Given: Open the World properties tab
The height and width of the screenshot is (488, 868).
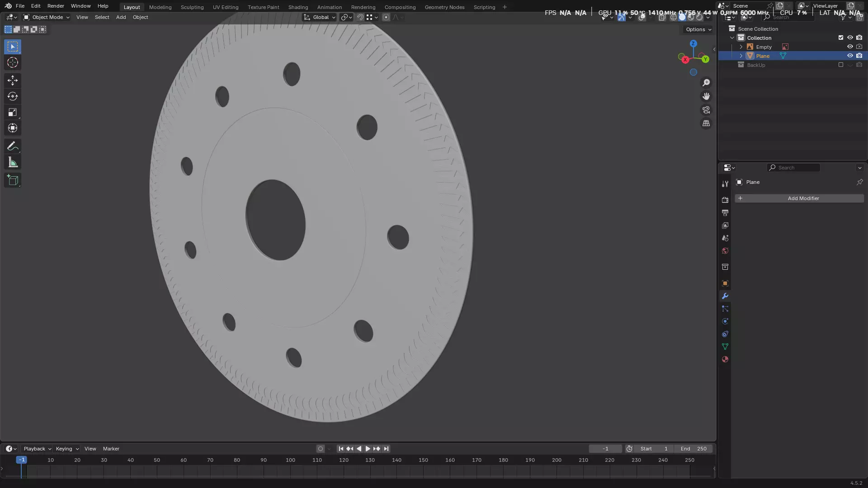Looking at the screenshot, I should pyautogui.click(x=725, y=251).
